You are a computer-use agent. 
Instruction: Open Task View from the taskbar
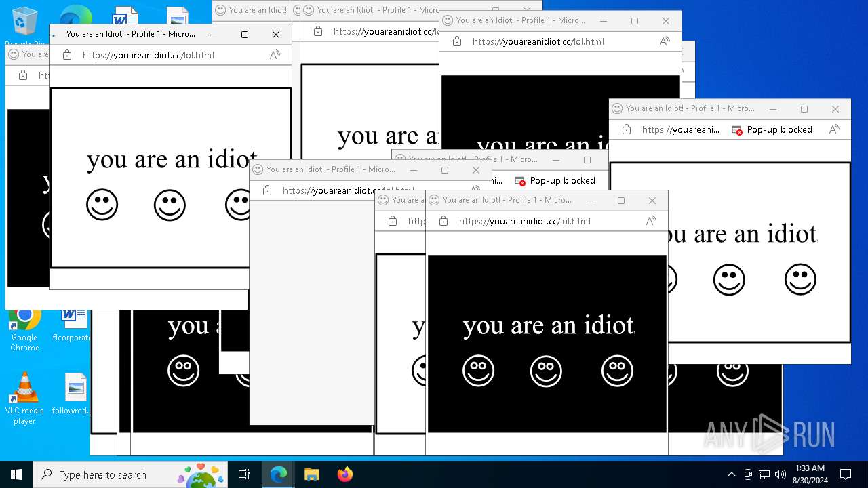click(244, 474)
